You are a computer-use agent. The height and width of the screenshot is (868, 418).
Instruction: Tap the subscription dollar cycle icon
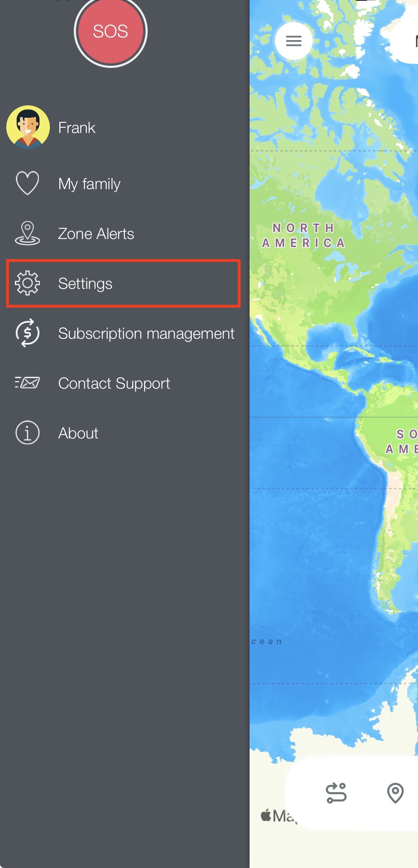[27, 333]
